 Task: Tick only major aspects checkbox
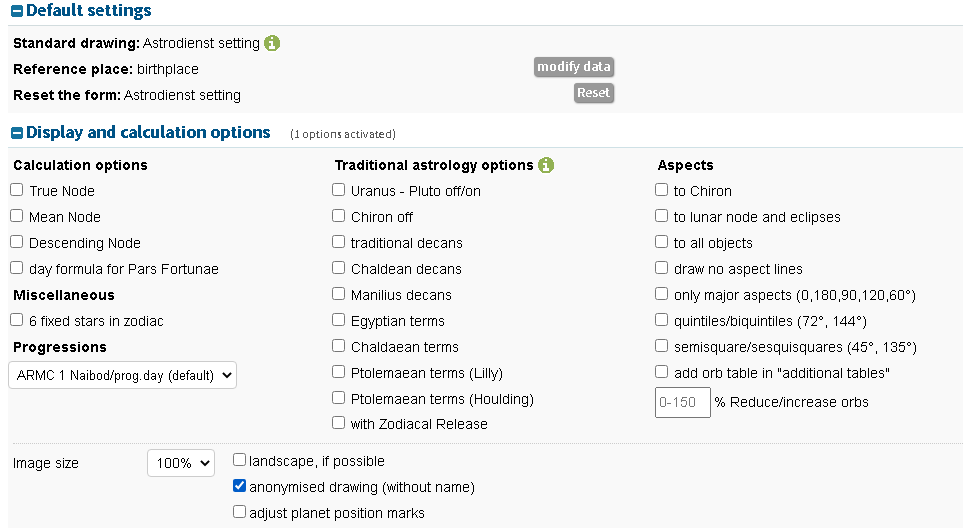tap(662, 295)
